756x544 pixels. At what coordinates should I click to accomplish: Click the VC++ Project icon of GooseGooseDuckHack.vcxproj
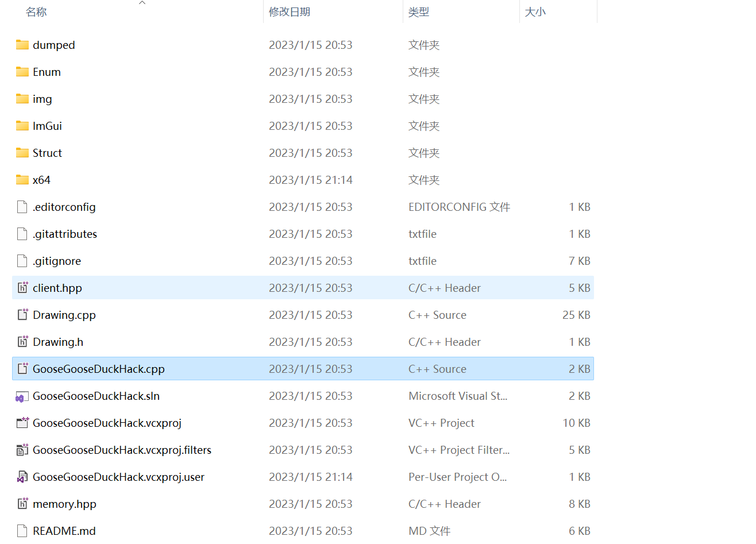(x=21, y=423)
